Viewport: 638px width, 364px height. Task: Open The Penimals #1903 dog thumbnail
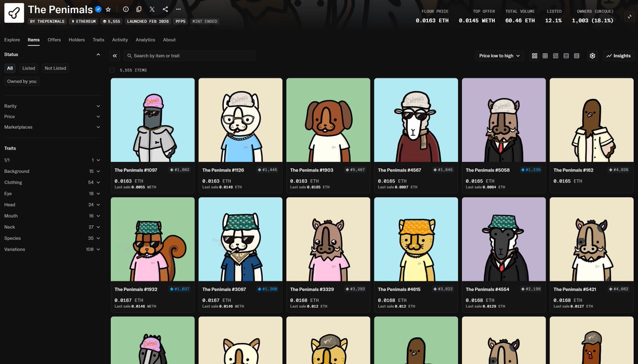coord(328,120)
